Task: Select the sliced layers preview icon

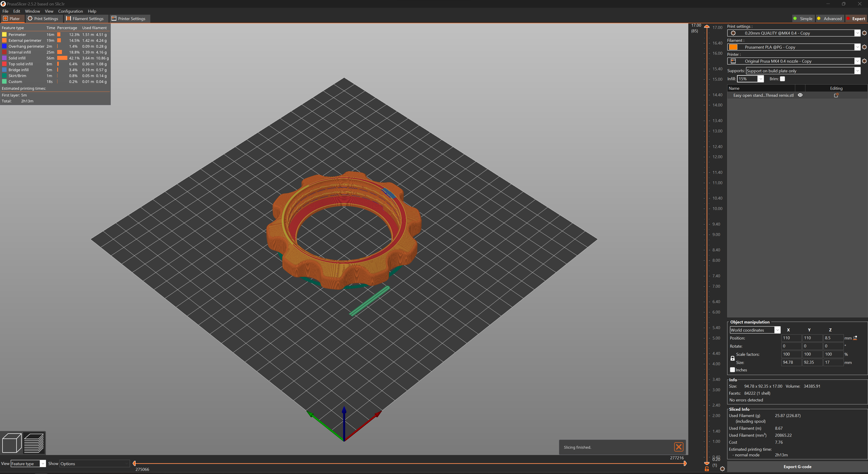Action: (x=34, y=443)
